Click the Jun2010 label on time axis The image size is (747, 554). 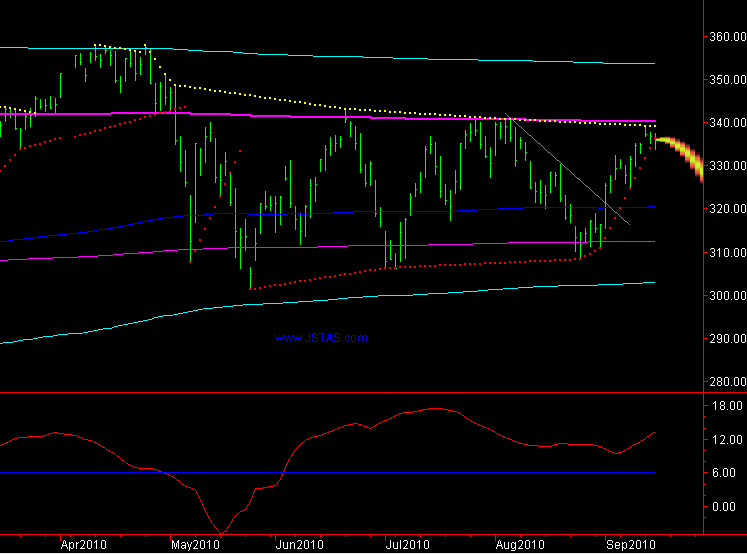click(x=299, y=545)
